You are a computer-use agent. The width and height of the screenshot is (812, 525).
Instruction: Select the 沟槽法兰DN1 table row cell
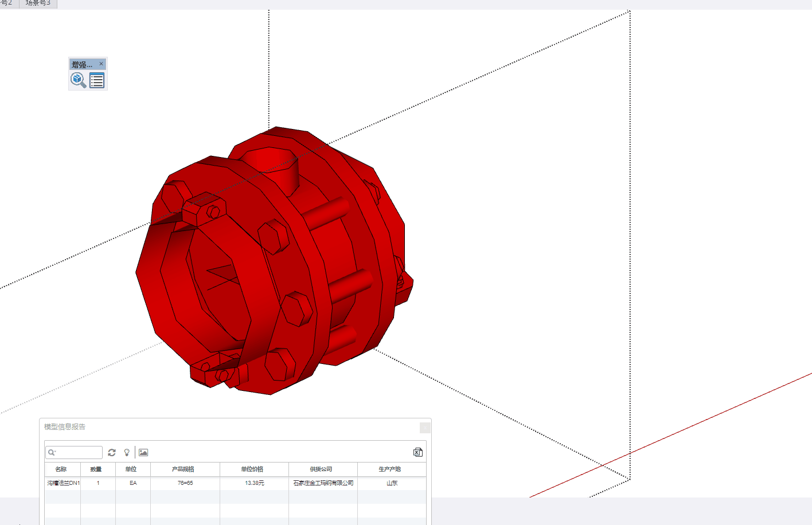[x=63, y=483]
